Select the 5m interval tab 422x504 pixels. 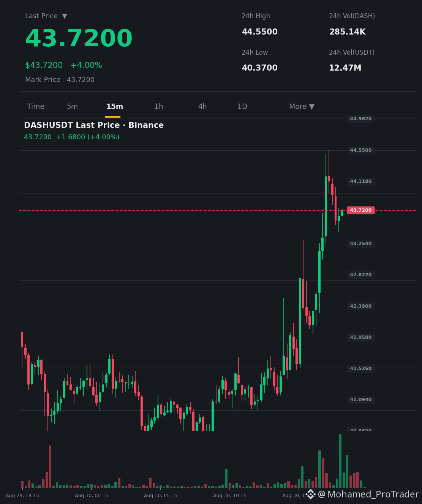[72, 107]
